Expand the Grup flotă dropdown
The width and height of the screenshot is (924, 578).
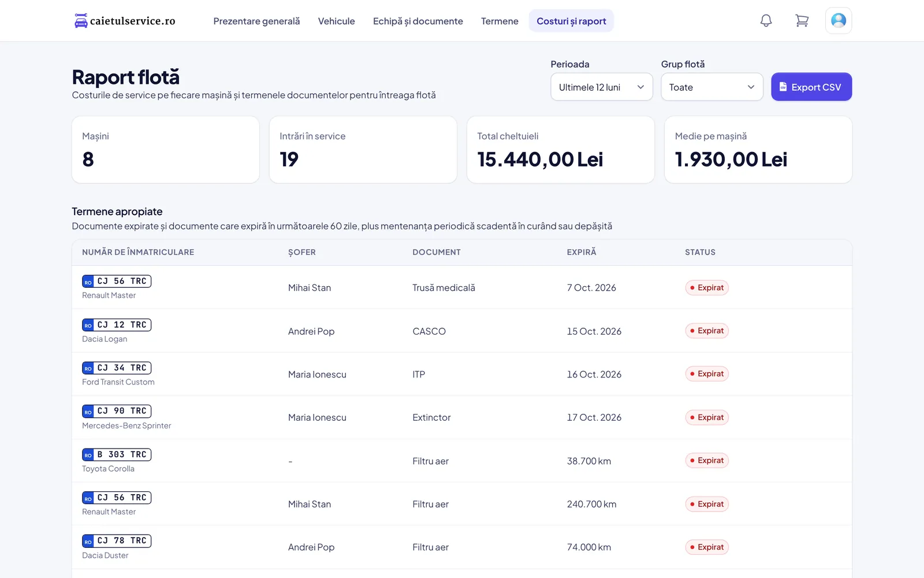711,87
